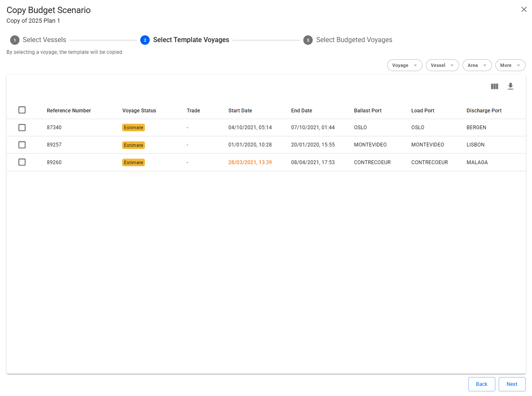Image resolution: width=532 pixels, height=396 pixels.
Task: Toggle the select-all voyages checkbox
Action: click(x=22, y=110)
